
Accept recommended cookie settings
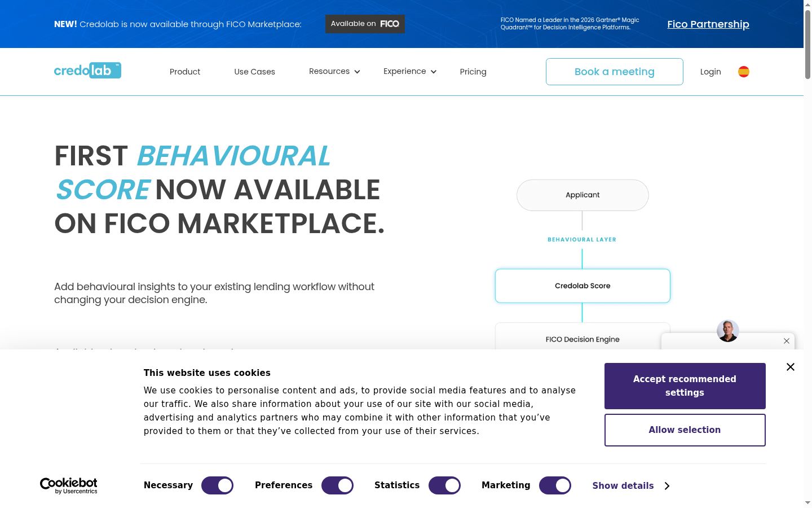(x=685, y=386)
